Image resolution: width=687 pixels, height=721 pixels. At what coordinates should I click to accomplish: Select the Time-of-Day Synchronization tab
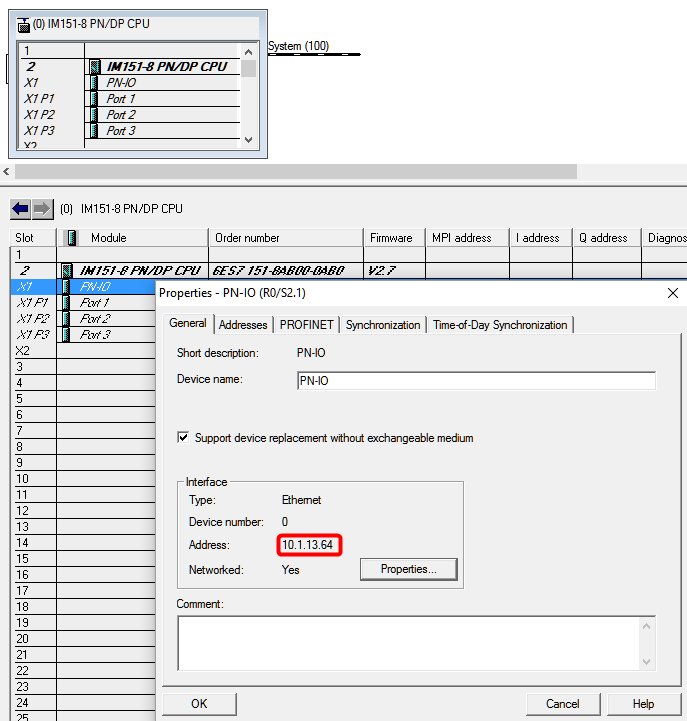point(500,325)
